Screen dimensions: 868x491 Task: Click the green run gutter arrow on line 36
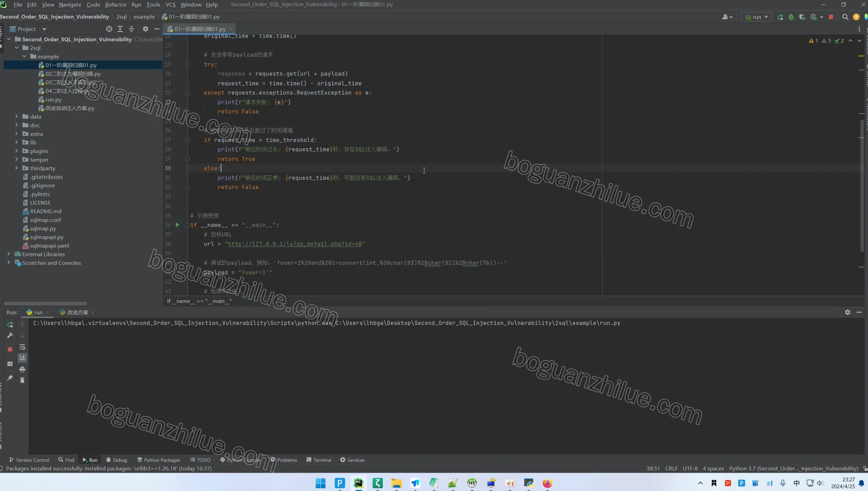click(177, 225)
